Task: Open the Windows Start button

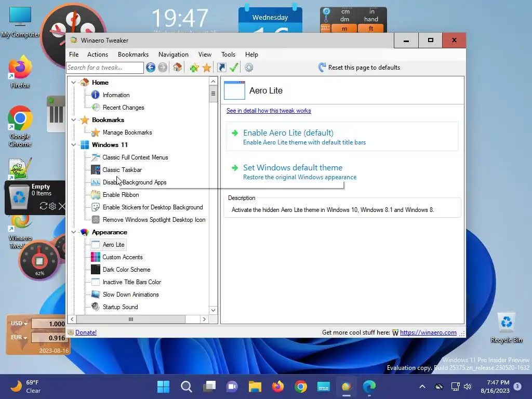Action: tap(163, 387)
